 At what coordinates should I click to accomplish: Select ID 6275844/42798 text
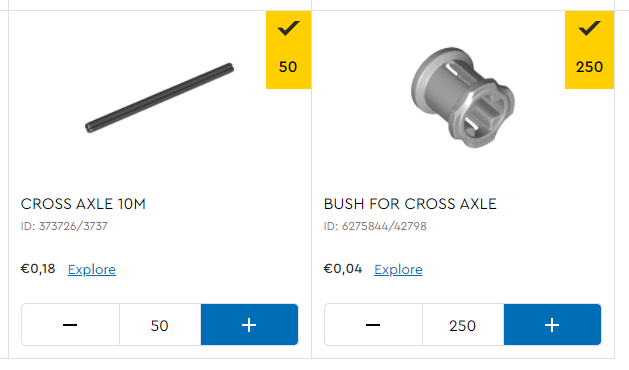[375, 226]
